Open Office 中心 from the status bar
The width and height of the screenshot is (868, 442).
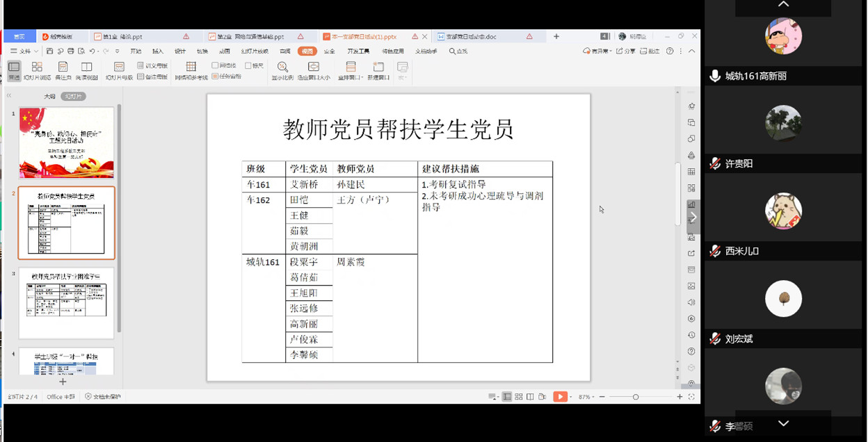(x=61, y=398)
